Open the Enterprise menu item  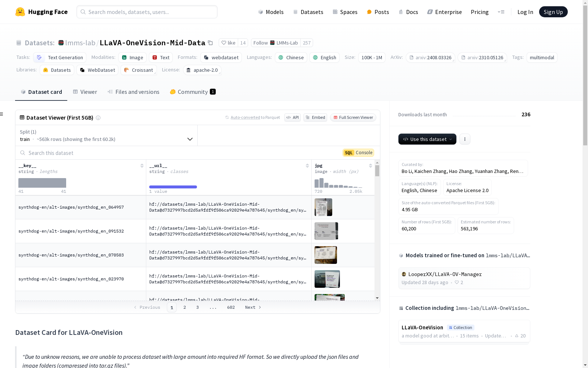click(444, 12)
